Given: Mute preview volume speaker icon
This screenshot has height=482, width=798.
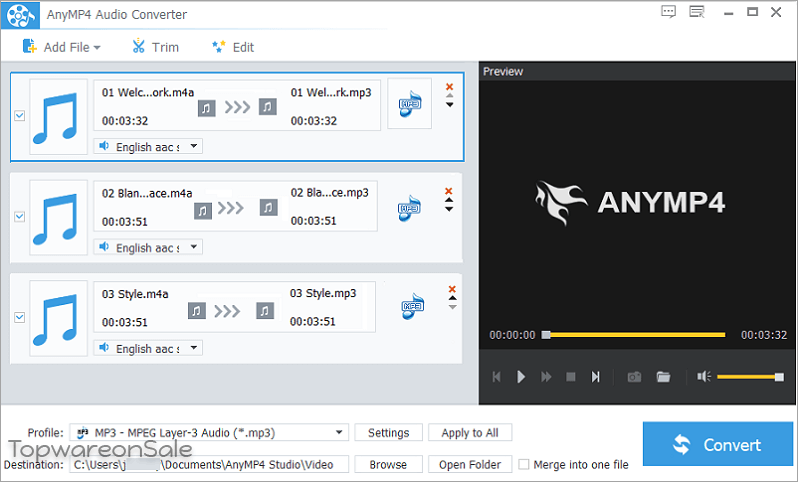Looking at the screenshot, I should click(704, 377).
